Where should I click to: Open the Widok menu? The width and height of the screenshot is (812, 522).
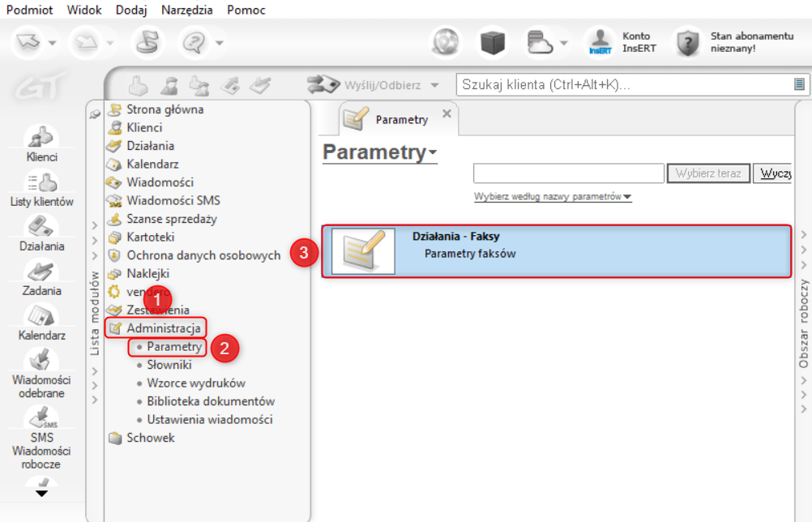click(x=84, y=10)
